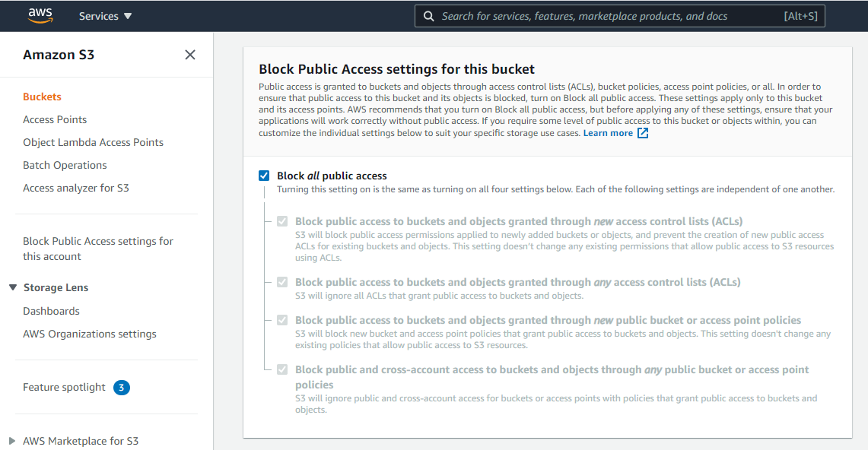Open the Services dropdown menu

(x=105, y=16)
